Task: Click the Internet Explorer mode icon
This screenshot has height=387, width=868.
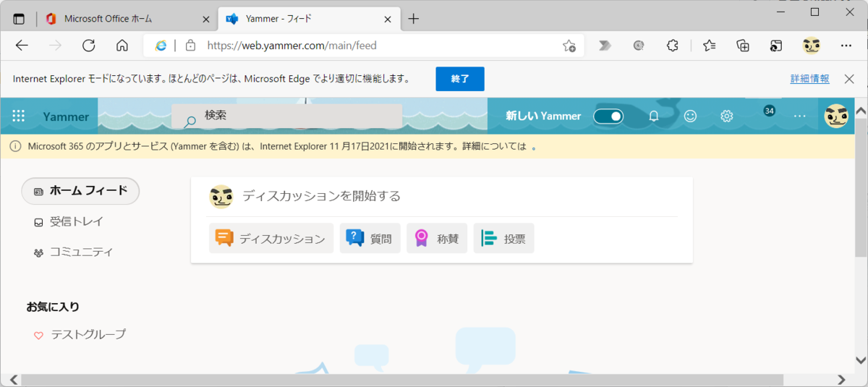Action: (x=161, y=46)
